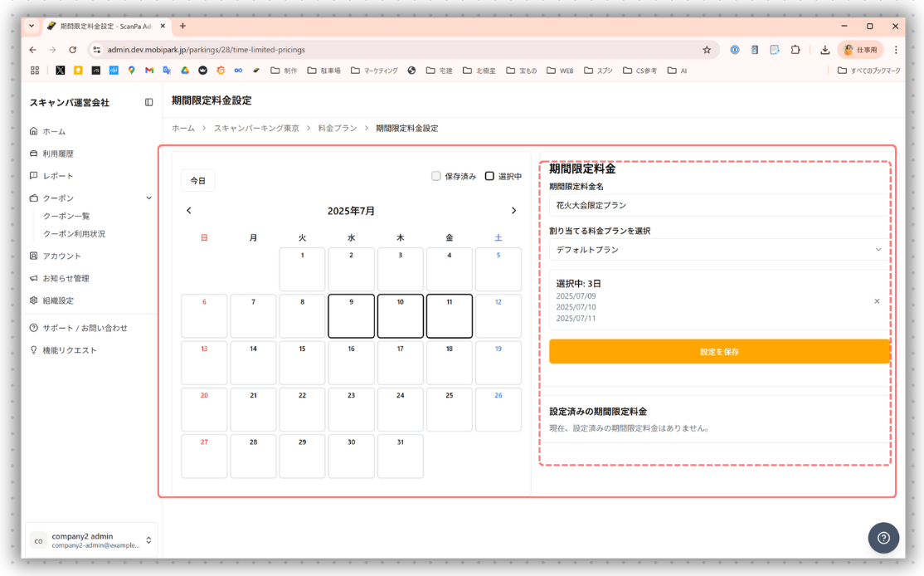
Task: Open the デフォルトプラン pricing plan dropdown
Action: [x=718, y=250]
